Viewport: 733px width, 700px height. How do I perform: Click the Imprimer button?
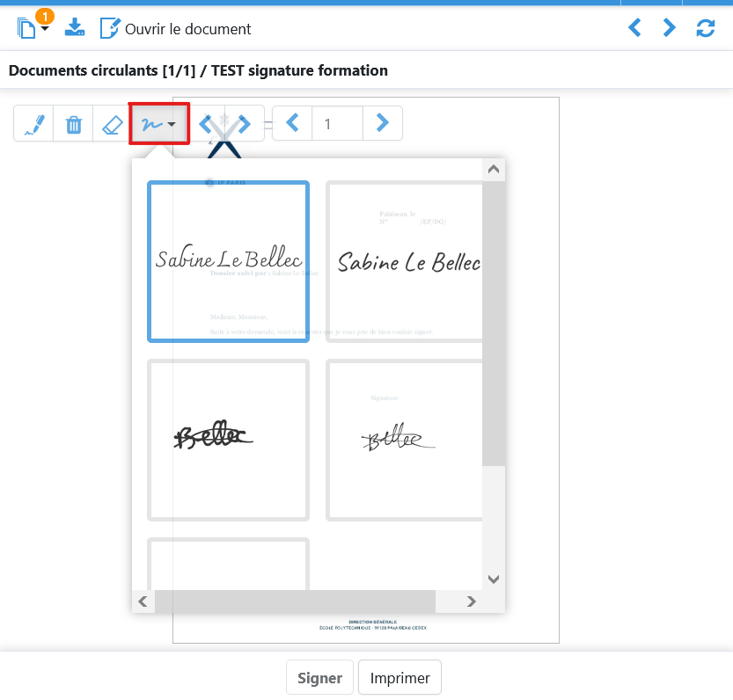(x=399, y=678)
